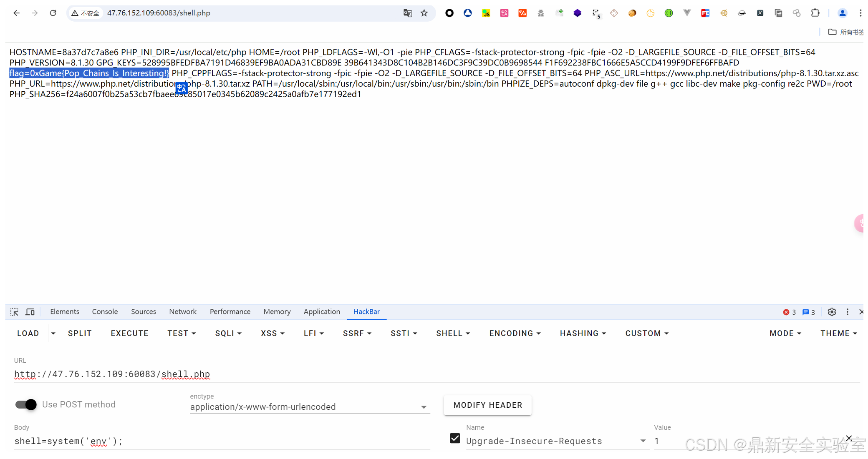Expand the enctype dropdown
The image size is (868, 459).
click(424, 407)
